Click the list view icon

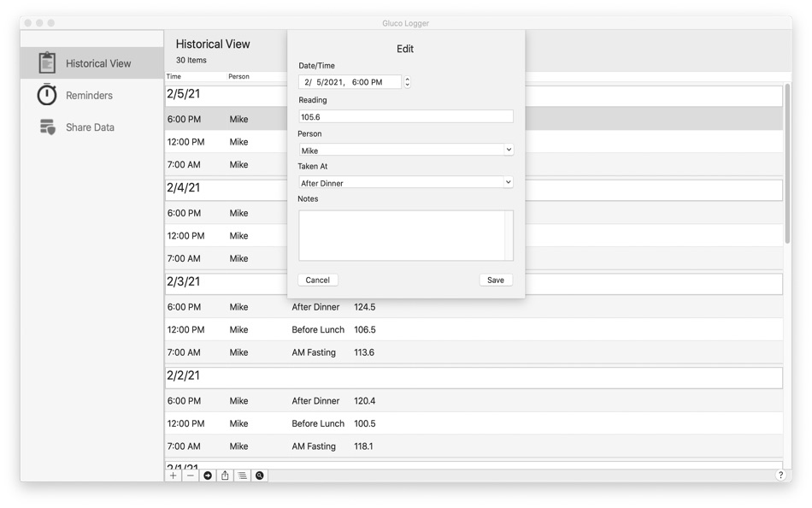[x=241, y=476]
